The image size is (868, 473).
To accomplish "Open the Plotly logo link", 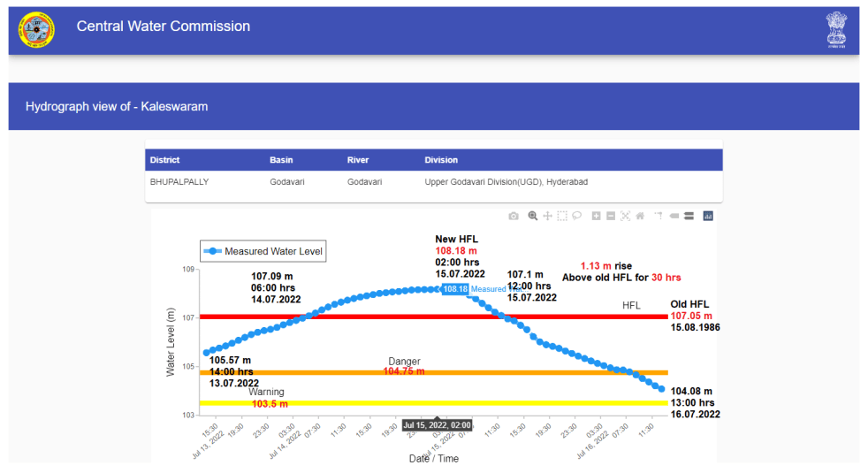I will (708, 216).
